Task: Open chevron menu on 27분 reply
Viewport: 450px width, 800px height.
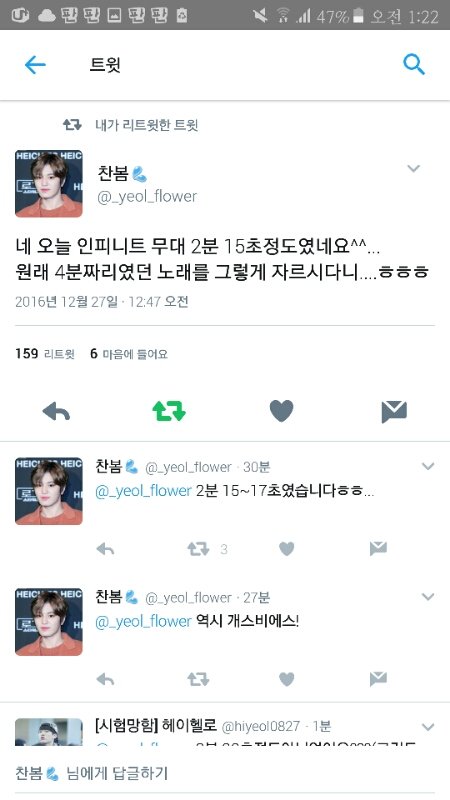Action: 428,596
